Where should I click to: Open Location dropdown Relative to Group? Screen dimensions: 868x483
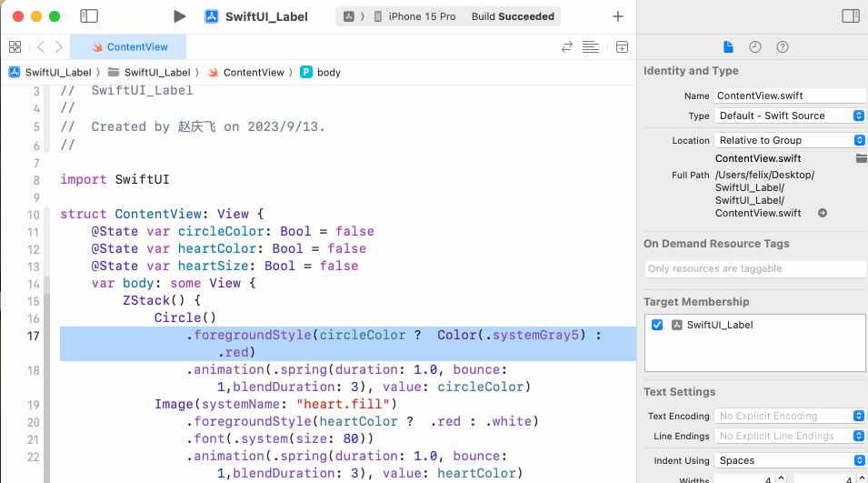790,140
